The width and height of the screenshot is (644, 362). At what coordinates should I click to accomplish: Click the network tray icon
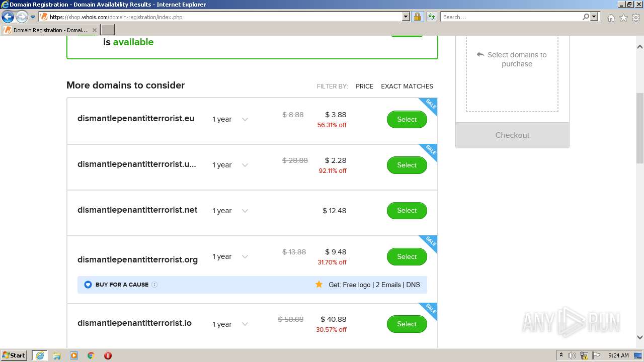click(x=584, y=355)
